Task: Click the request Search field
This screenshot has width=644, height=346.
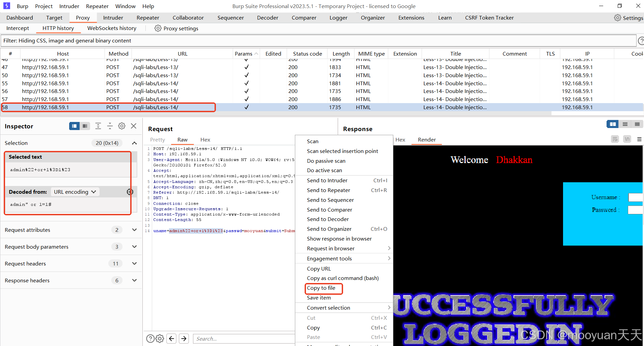Action: [x=245, y=339]
